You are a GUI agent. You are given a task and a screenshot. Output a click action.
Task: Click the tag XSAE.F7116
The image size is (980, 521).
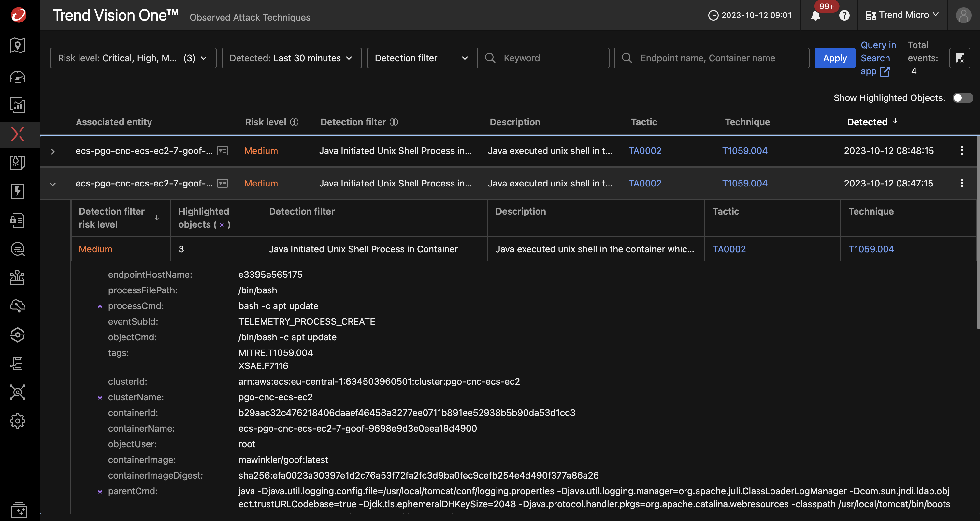pos(263,365)
